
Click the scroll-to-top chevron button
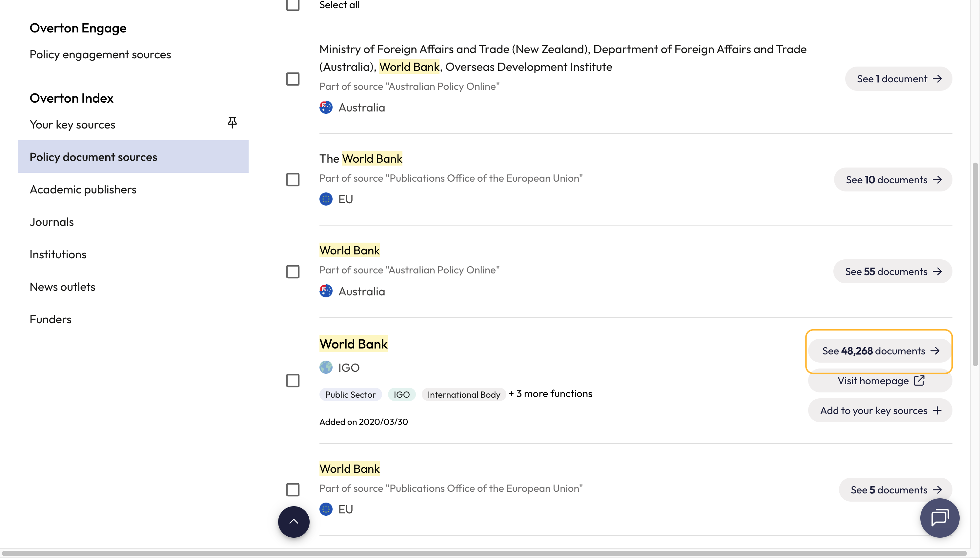294,522
